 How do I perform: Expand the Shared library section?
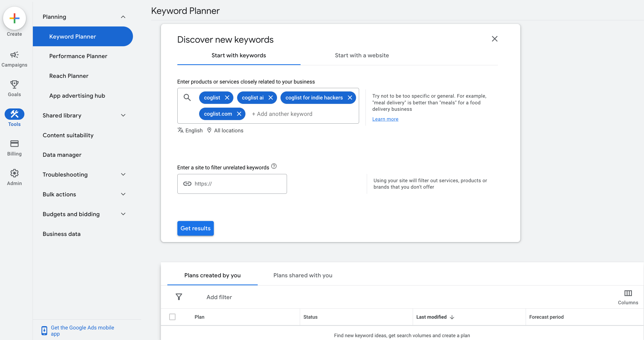pyautogui.click(x=123, y=115)
